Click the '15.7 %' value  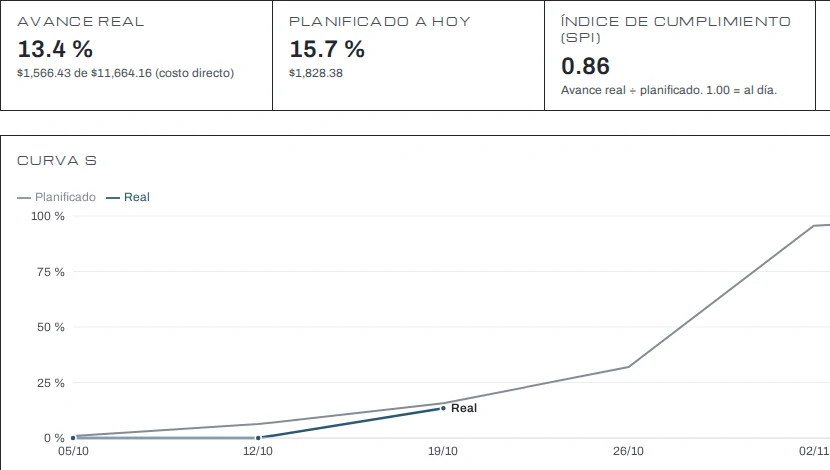(x=327, y=49)
